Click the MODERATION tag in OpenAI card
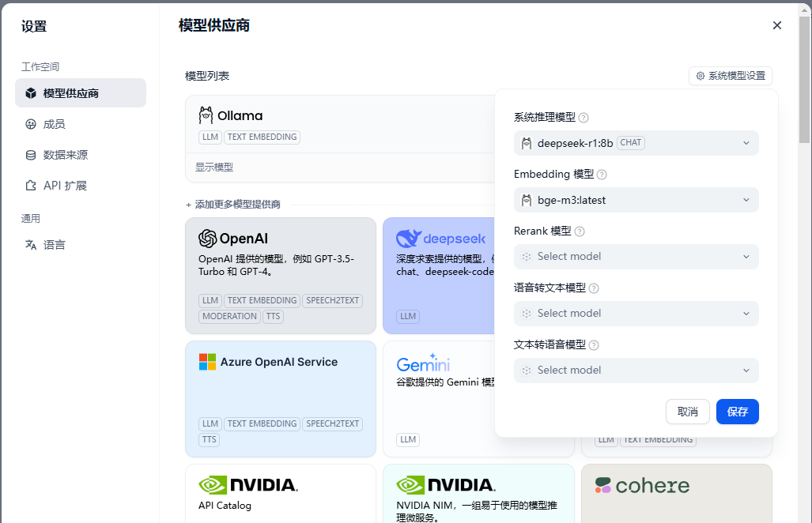Viewport: 812px width, 523px height. [x=229, y=316]
